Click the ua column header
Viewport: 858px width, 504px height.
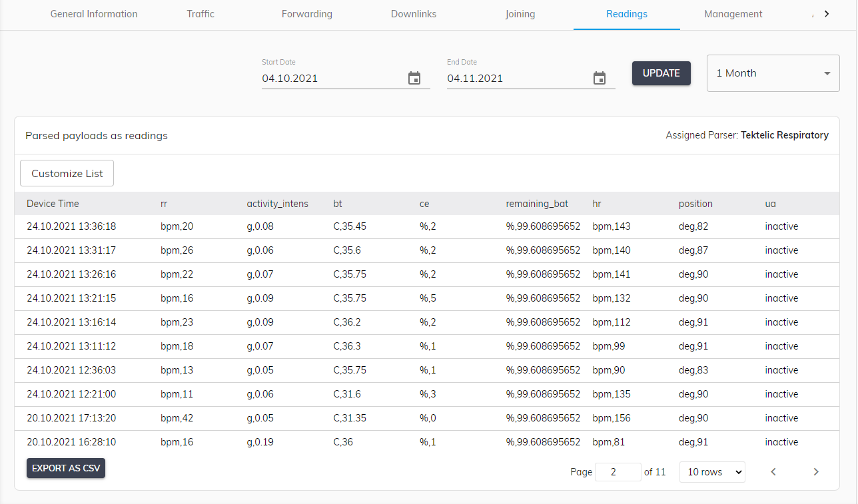tap(770, 204)
